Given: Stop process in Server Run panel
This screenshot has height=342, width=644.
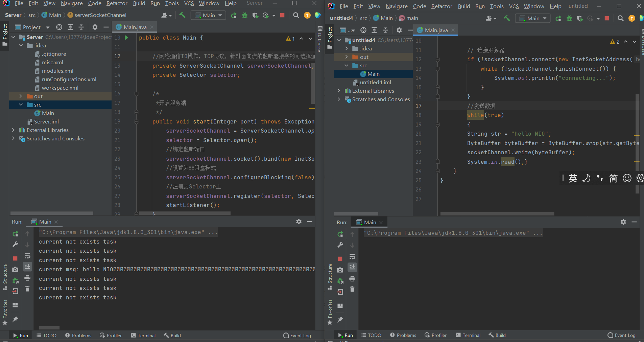Looking at the screenshot, I should (15, 258).
